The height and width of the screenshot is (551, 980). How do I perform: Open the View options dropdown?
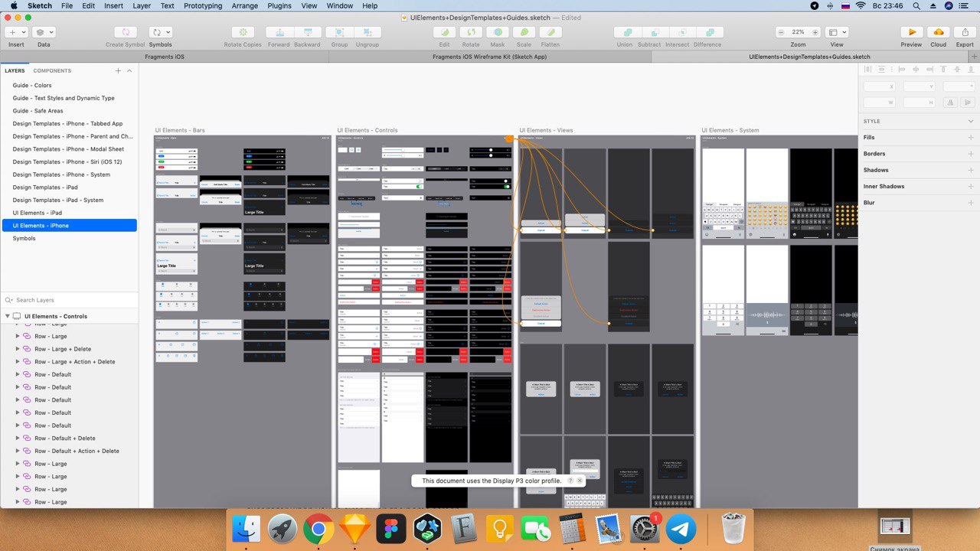837,32
